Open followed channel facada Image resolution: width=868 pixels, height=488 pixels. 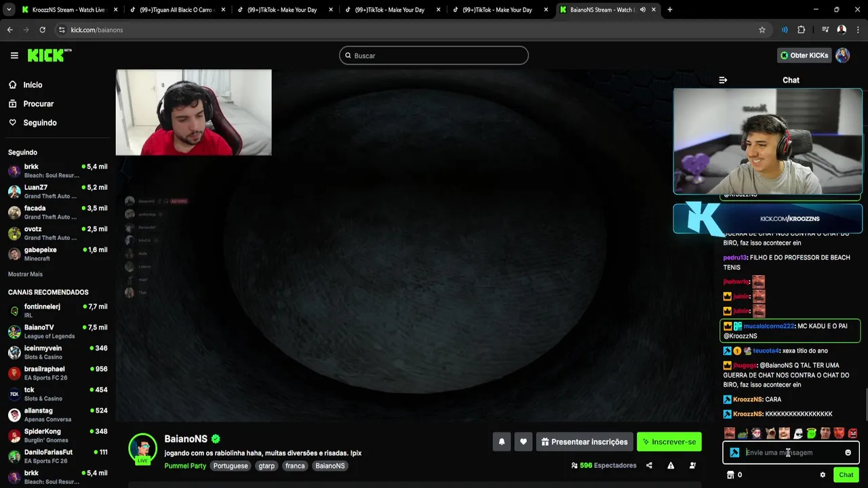(58, 213)
